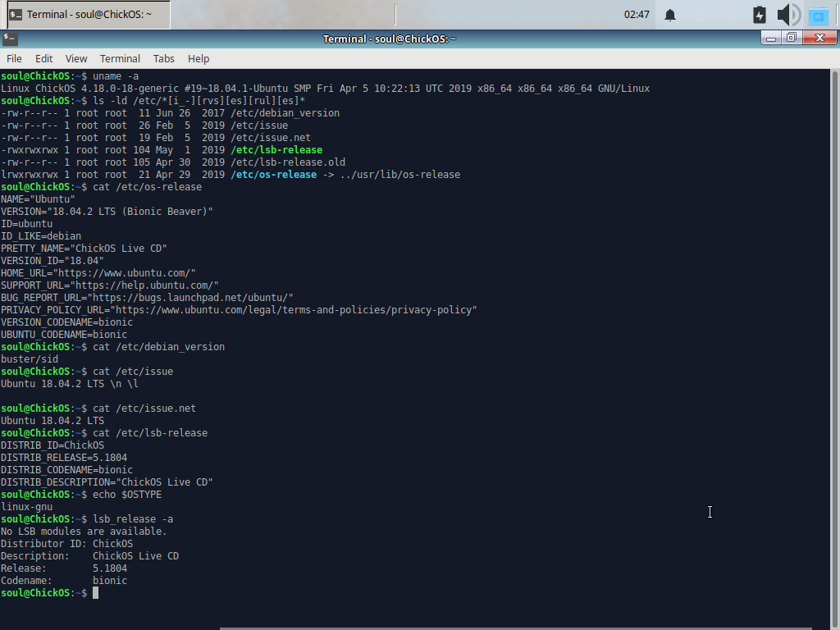
Task: Click the VERSION="18.04.2 LTS (Bionic Beaver)" line
Action: (107, 212)
